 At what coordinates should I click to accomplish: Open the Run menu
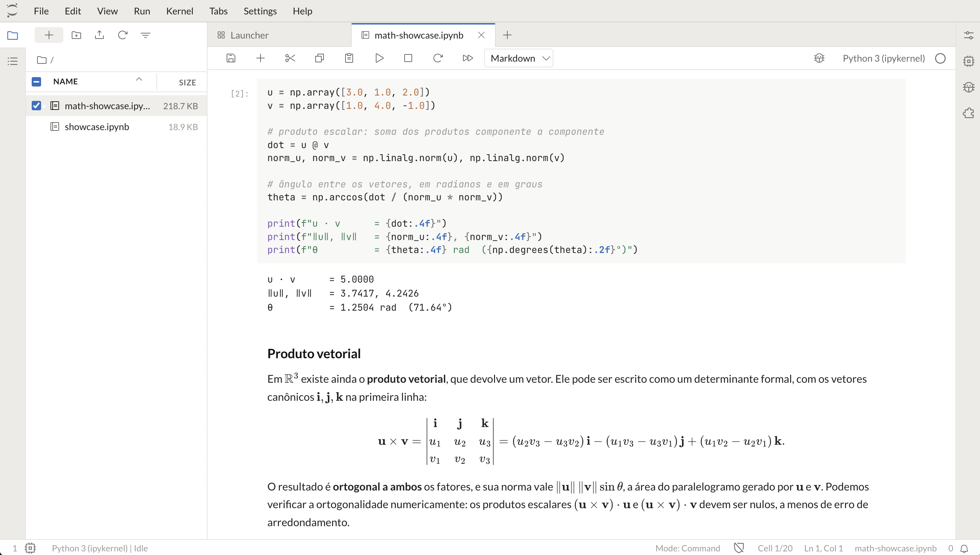tap(142, 11)
